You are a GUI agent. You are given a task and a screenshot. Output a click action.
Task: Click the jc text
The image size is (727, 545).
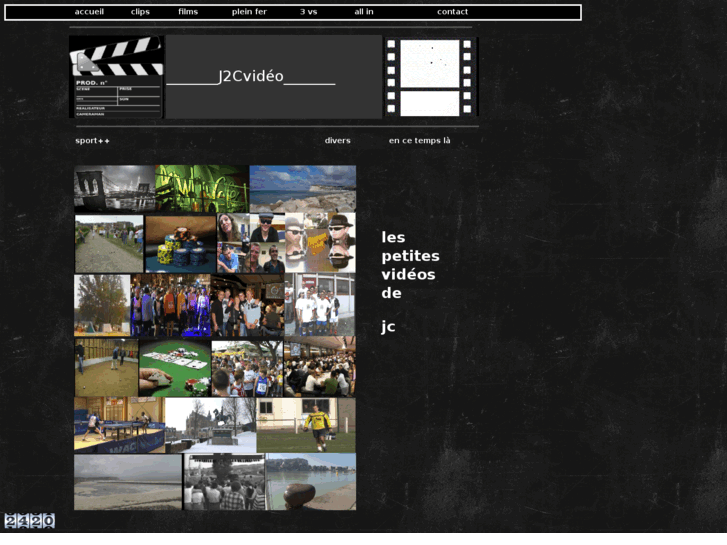(388, 327)
